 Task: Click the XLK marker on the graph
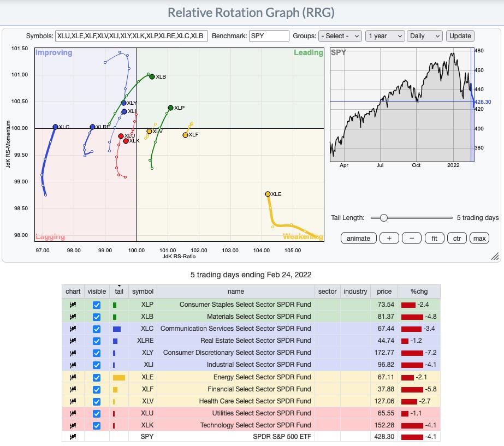click(x=126, y=141)
